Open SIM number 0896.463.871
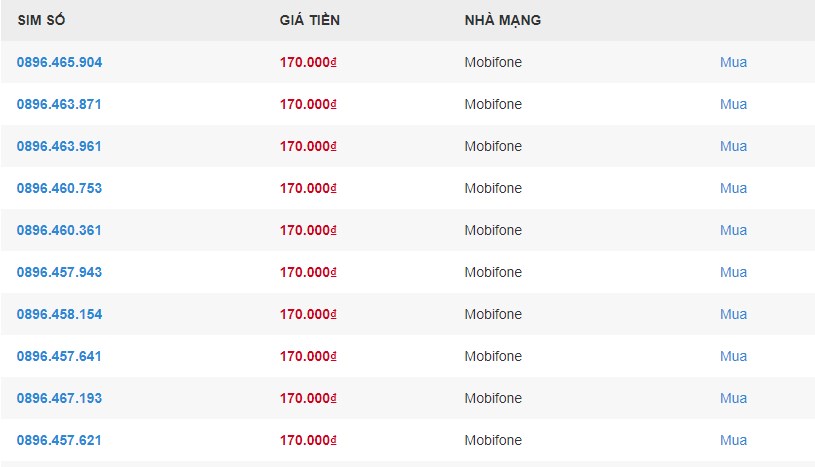The width and height of the screenshot is (815, 467). click(59, 105)
